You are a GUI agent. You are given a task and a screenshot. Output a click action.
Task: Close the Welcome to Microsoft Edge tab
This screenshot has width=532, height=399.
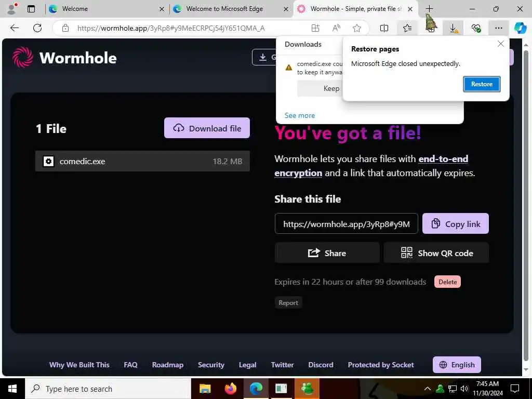(286, 9)
